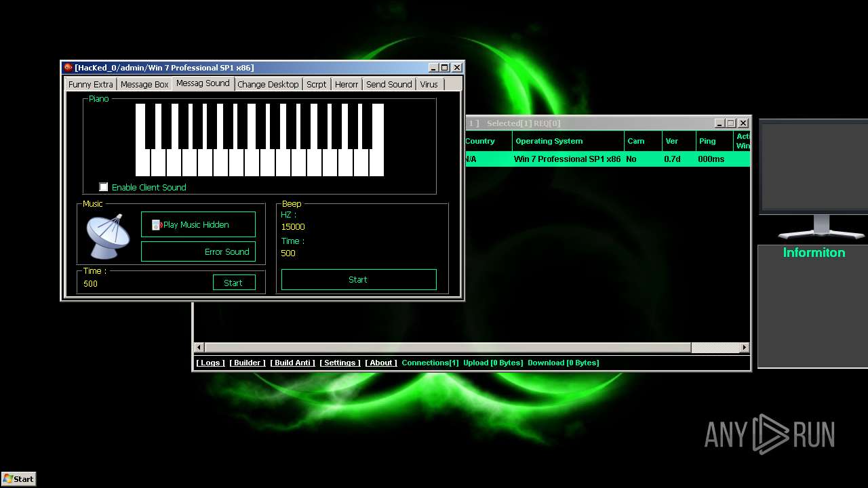The width and height of the screenshot is (868, 488).
Task: Switch to the Funny Extra tab
Action: coord(91,84)
